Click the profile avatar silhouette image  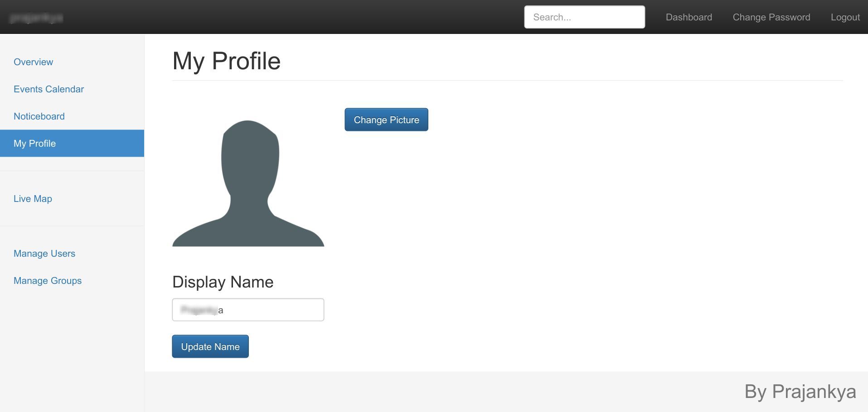(248, 183)
